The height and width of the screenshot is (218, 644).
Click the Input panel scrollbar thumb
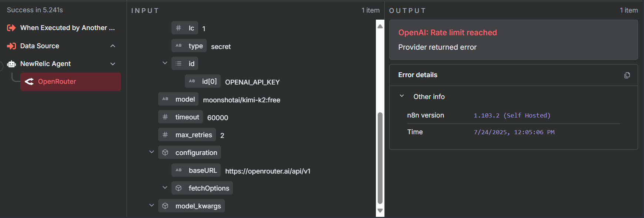tap(380, 158)
